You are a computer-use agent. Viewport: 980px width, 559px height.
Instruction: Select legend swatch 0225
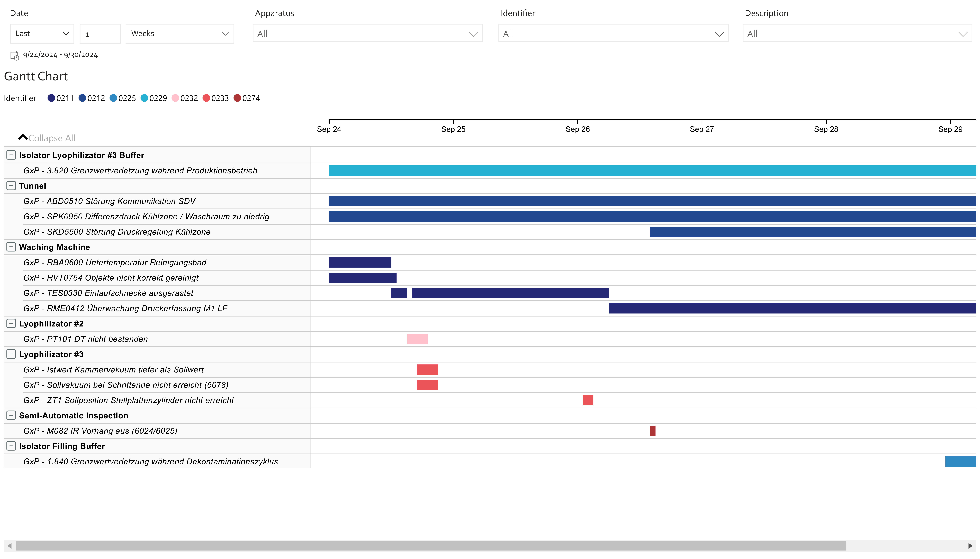click(113, 98)
